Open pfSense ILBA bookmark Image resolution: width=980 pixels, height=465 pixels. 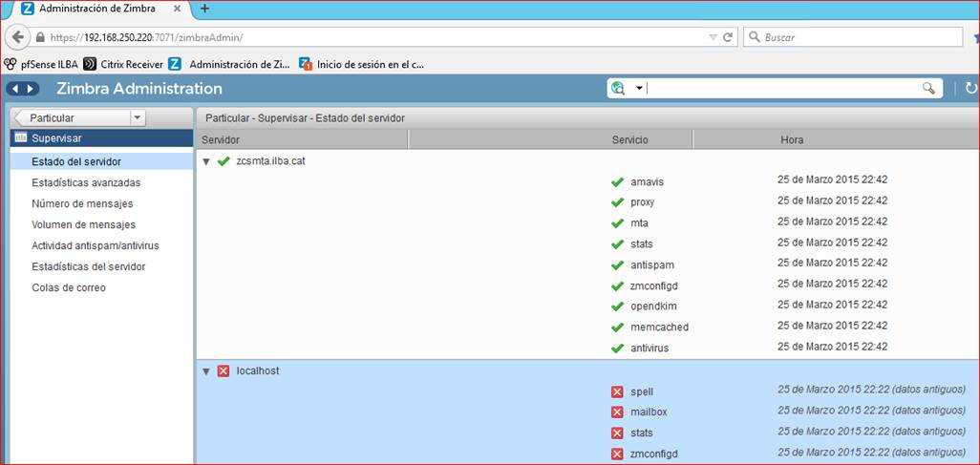(x=41, y=64)
